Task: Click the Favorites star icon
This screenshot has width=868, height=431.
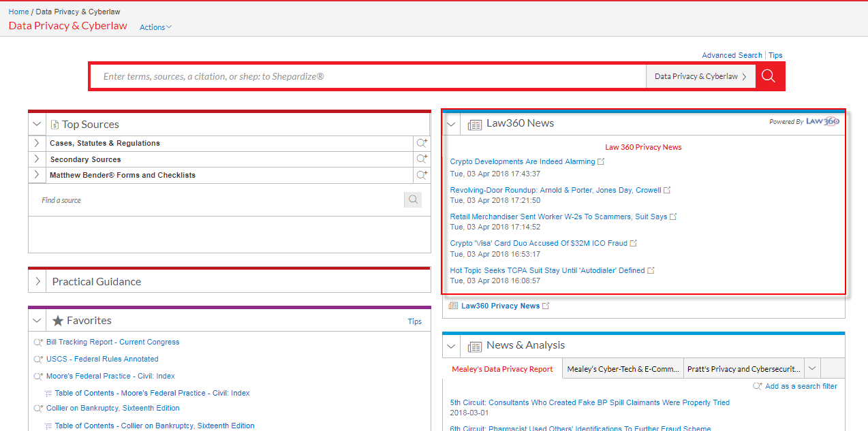Action: [x=58, y=321]
